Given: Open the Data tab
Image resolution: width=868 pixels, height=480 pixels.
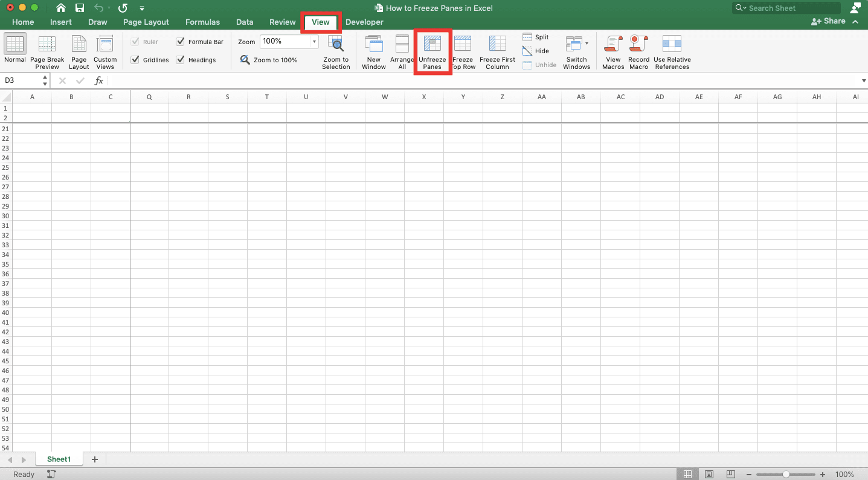Looking at the screenshot, I should pos(245,22).
